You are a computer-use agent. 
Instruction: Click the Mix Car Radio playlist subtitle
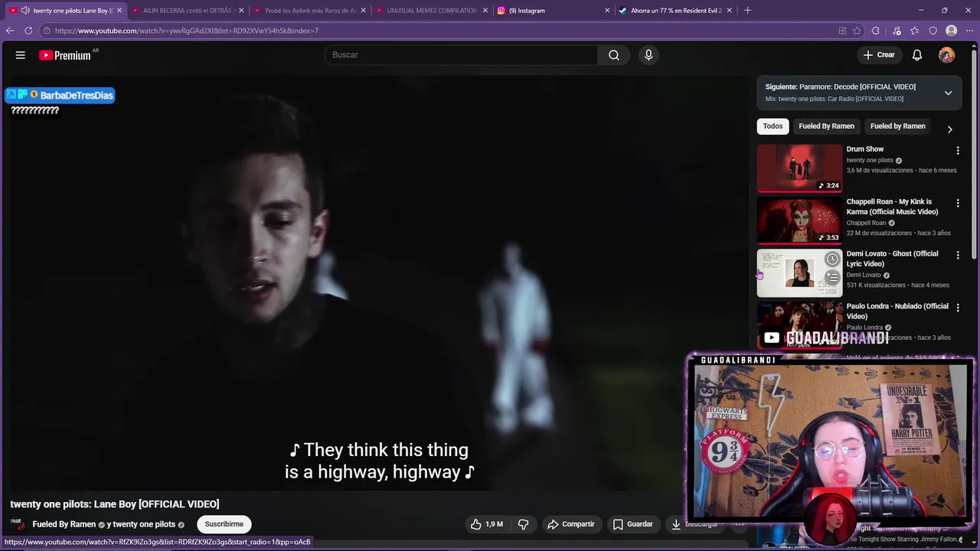tap(835, 99)
